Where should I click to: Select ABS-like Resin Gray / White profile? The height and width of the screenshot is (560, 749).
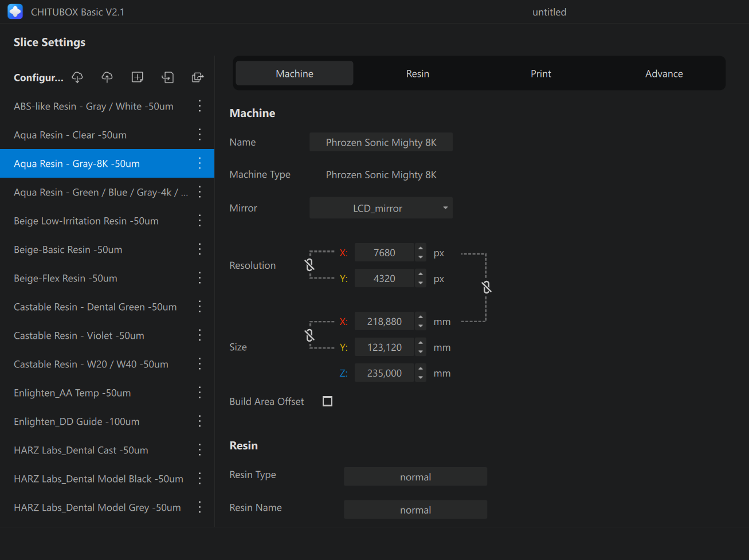point(107,106)
